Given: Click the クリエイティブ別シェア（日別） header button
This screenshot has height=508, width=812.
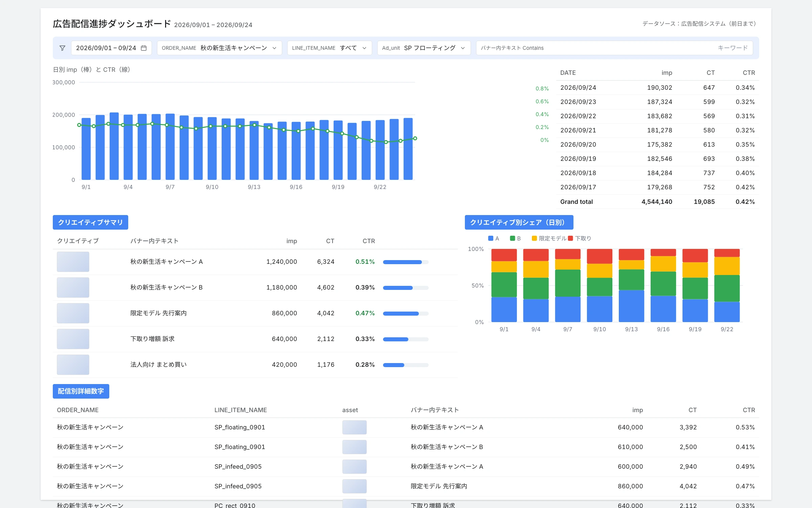Looking at the screenshot, I should point(519,222).
